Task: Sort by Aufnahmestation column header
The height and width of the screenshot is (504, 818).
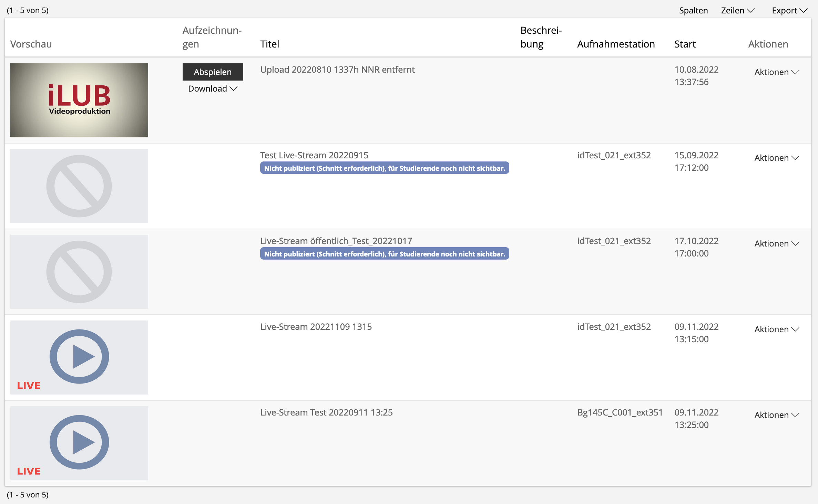Action: (x=616, y=44)
